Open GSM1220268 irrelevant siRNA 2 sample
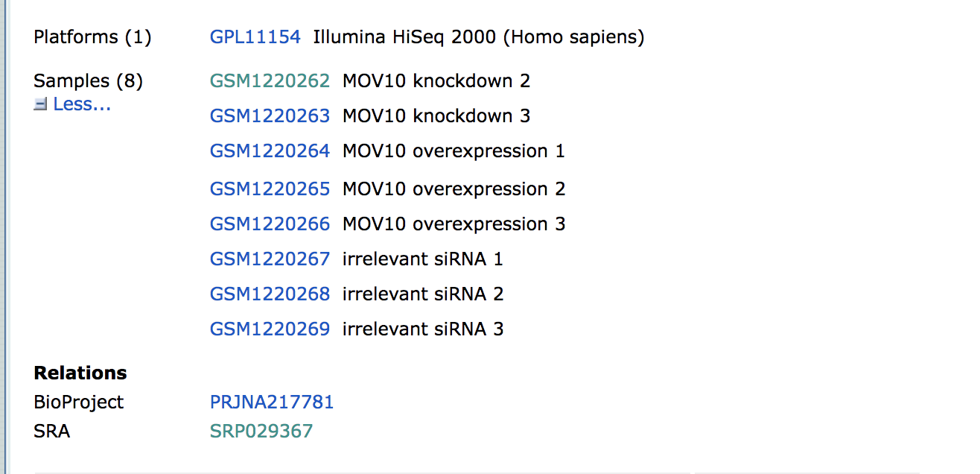The height and width of the screenshot is (474, 980). pyautogui.click(x=270, y=294)
